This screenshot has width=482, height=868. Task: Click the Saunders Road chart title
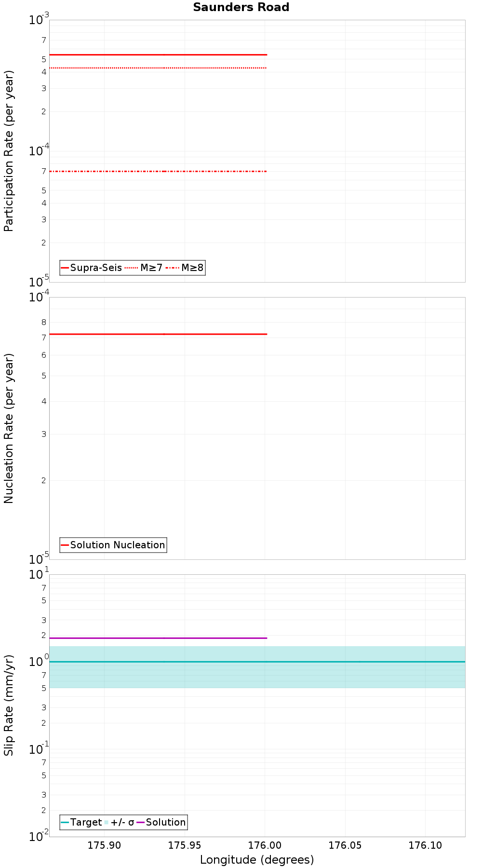[x=241, y=7]
